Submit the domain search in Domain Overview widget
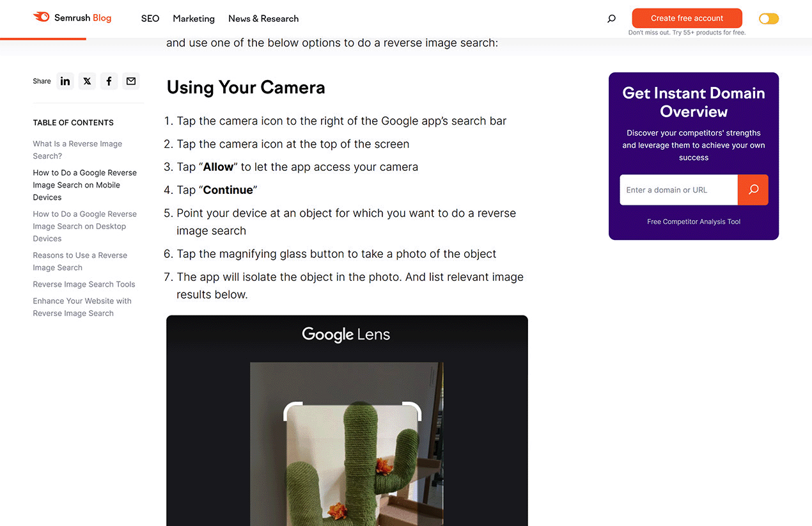The height and width of the screenshot is (526, 812). point(753,190)
